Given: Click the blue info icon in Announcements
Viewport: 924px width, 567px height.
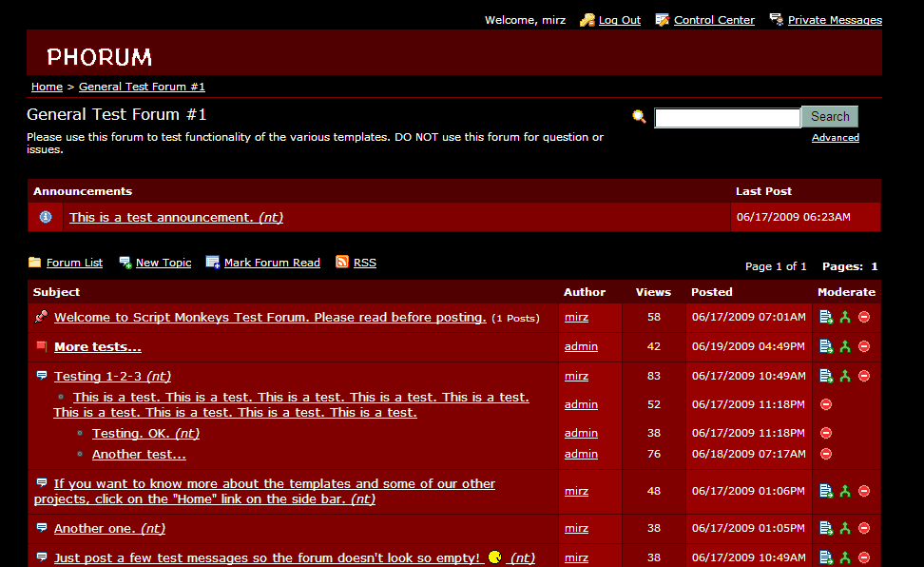Looking at the screenshot, I should tap(46, 217).
